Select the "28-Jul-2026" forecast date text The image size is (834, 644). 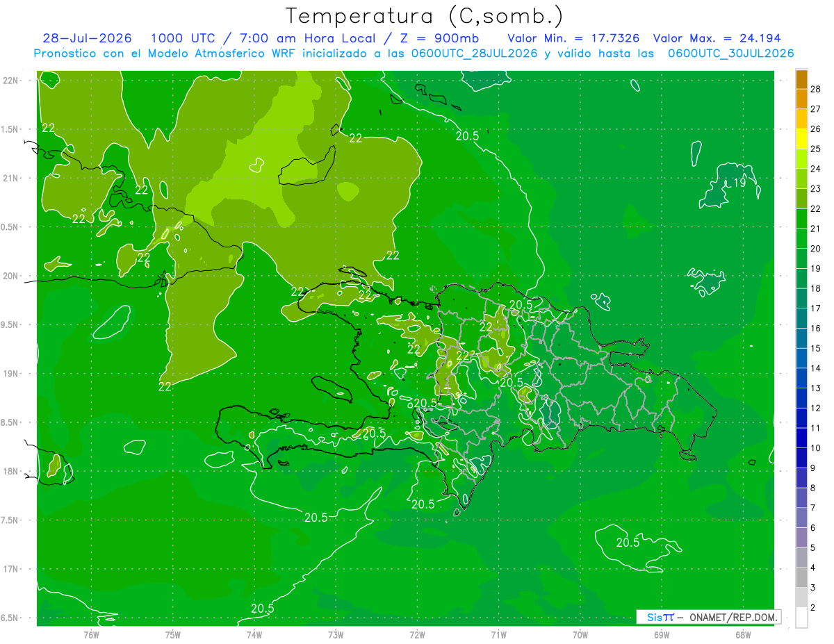point(87,38)
